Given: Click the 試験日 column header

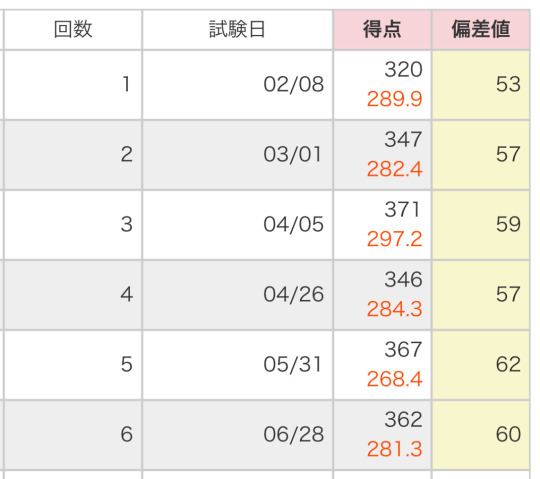Looking at the screenshot, I should click(x=237, y=30).
